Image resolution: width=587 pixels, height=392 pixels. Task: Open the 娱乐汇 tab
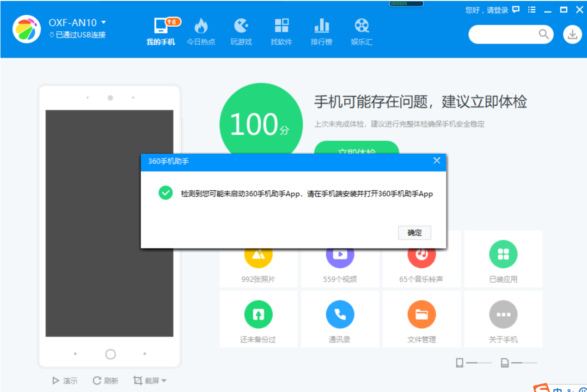pos(362,32)
